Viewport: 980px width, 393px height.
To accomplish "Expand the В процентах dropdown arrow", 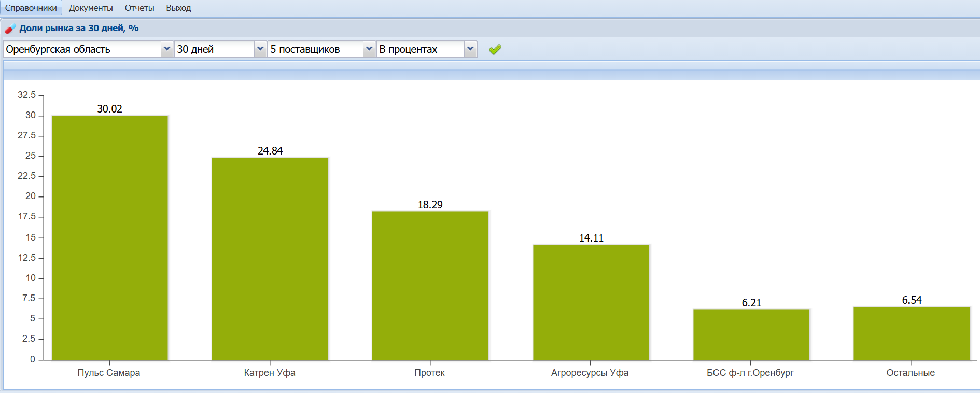I will click(x=470, y=49).
